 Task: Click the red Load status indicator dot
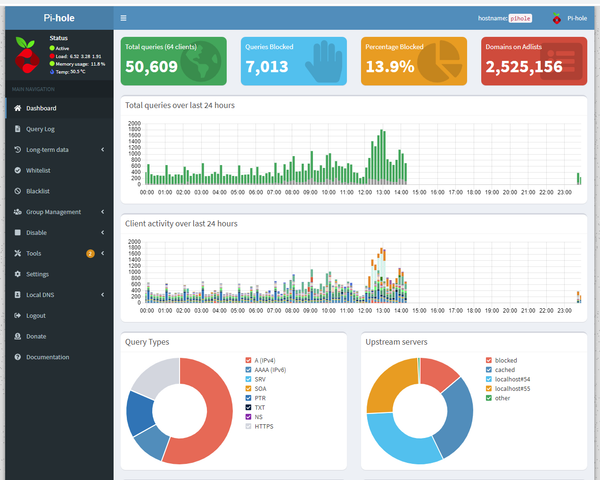point(52,56)
